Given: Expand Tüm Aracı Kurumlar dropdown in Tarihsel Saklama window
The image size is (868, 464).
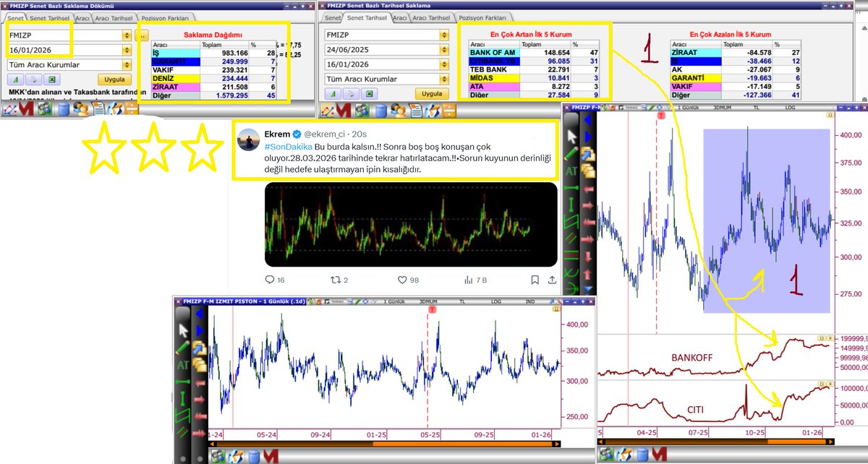Looking at the screenshot, I should point(443,80).
